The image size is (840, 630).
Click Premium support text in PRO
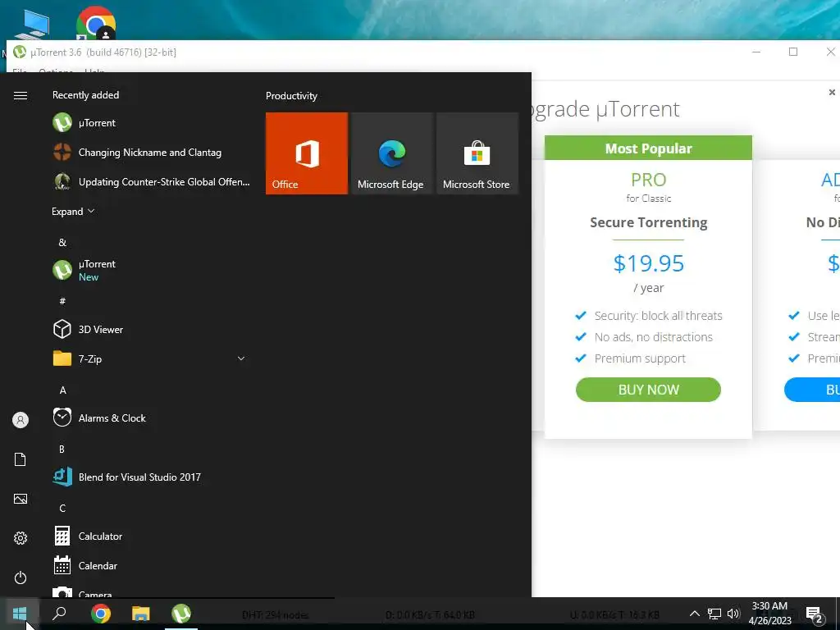pyautogui.click(x=640, y=358)
